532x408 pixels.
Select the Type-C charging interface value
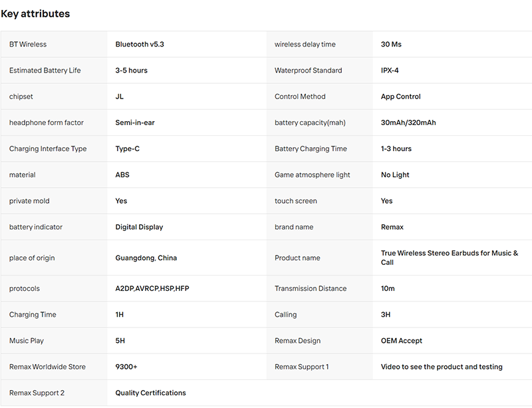[x=127, y=149]
